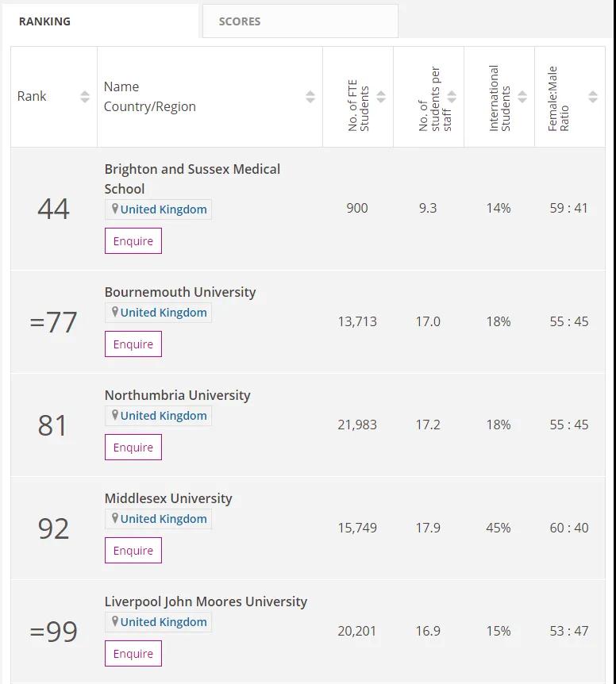The width and height of the screenshot is (616, 684).
Task: Click location pin beside Brighton's United Kingdom
Action: click(x=115, y=209)
